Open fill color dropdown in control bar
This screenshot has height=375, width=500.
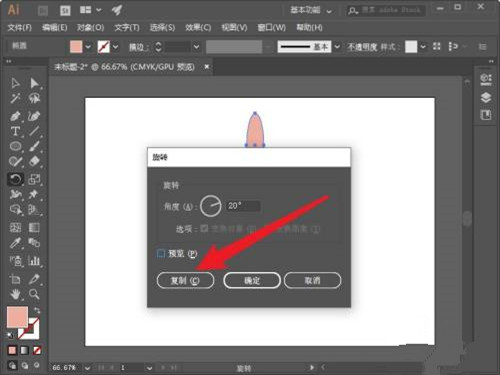pyautogui.click(x=88, y=47)
